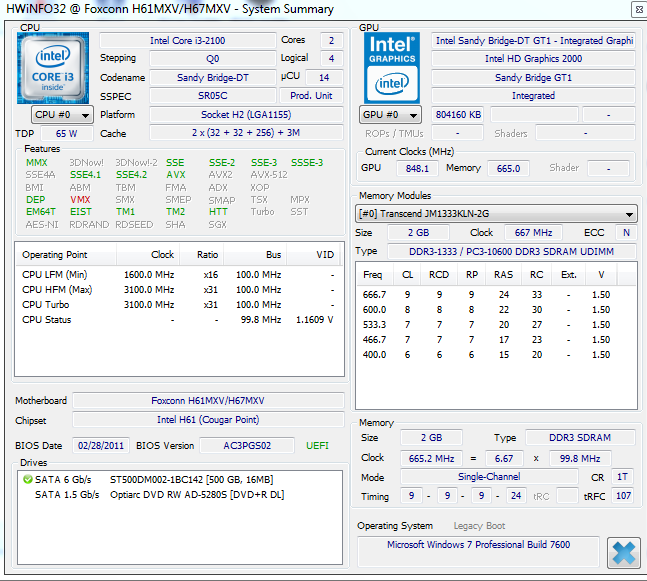Screen dimensions: 647x581
Task: Click the memory clock 665.2 MHz field
Action: tap(431, 458)
